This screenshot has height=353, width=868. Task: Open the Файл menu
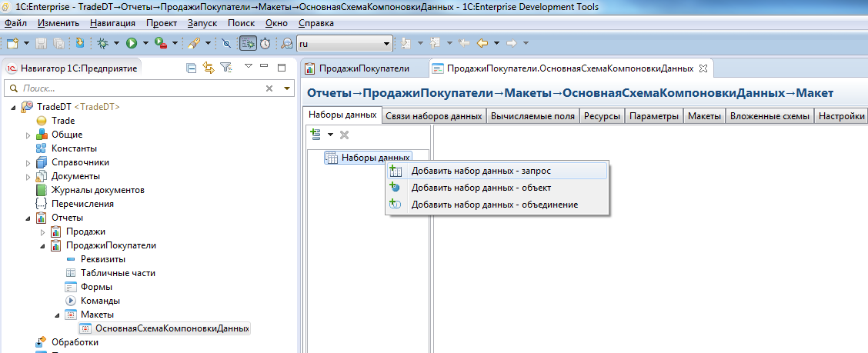point(15,23)
